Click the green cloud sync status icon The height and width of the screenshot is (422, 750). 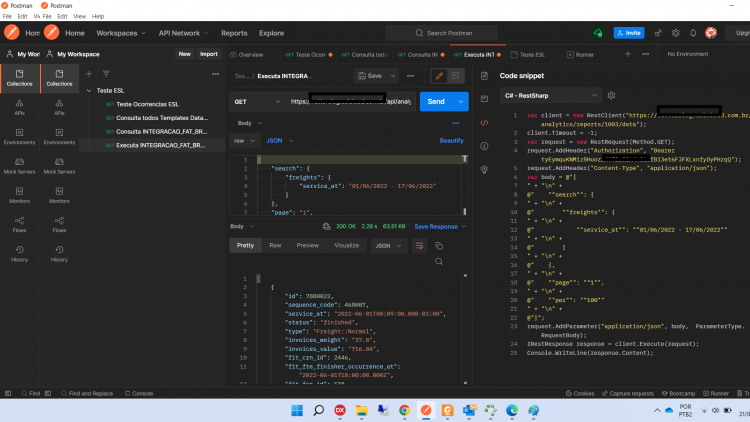(598, 33)
